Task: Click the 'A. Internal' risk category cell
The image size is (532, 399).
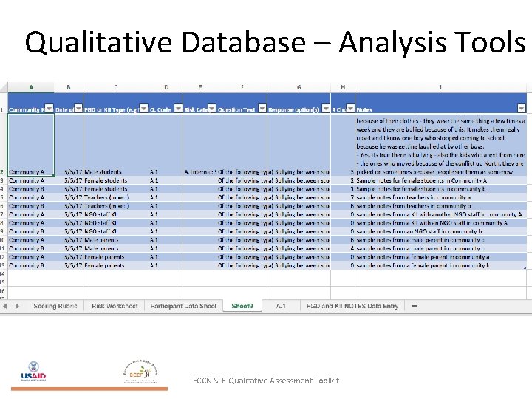Action: coord(199,145)
